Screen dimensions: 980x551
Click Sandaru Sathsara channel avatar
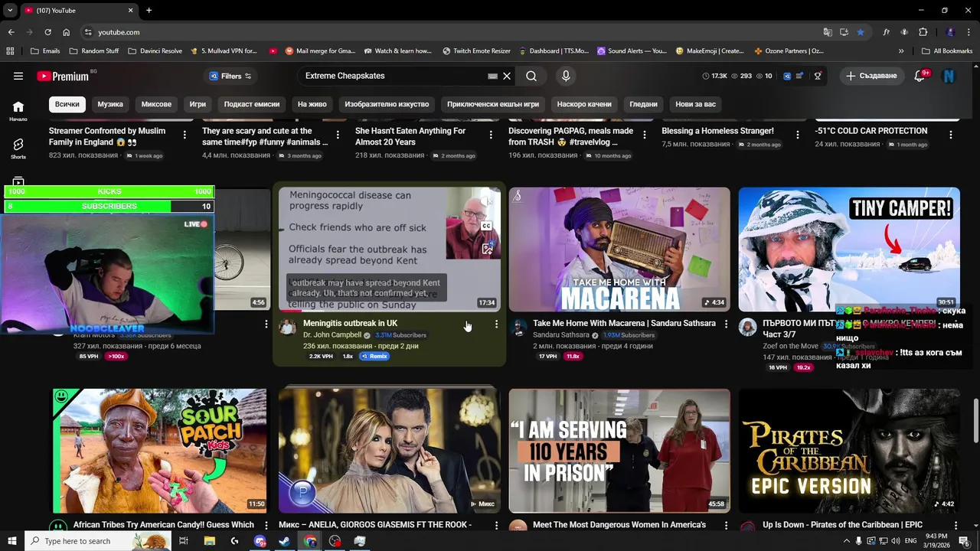click(x=518, y=328)
